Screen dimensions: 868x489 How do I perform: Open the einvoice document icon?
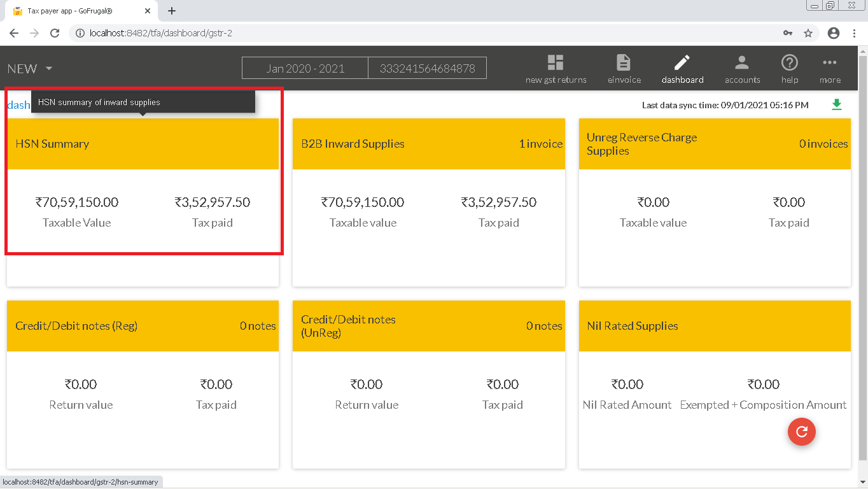(624, 62)
